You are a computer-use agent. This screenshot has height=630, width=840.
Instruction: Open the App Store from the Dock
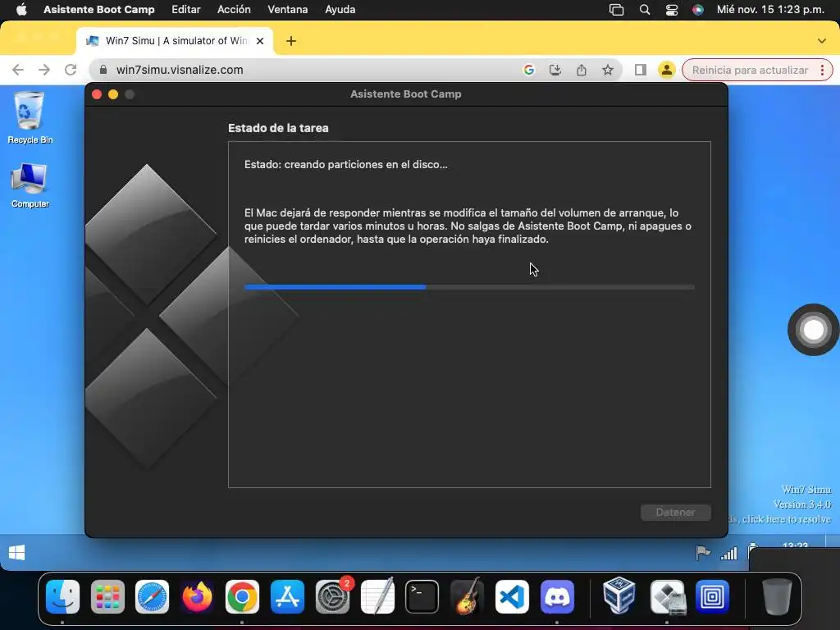coord(287,596)
